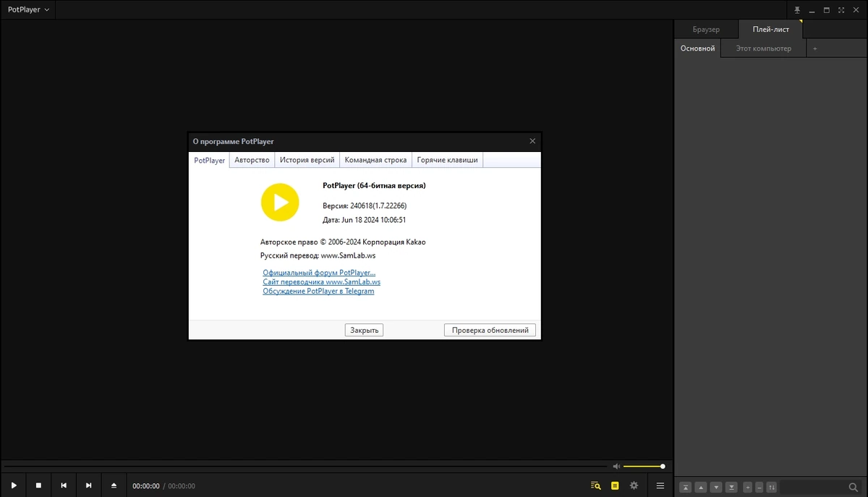Viewport: 868px width, 497px height.
Task: Adjust the yellow volume slider
Action: [644, 467]
